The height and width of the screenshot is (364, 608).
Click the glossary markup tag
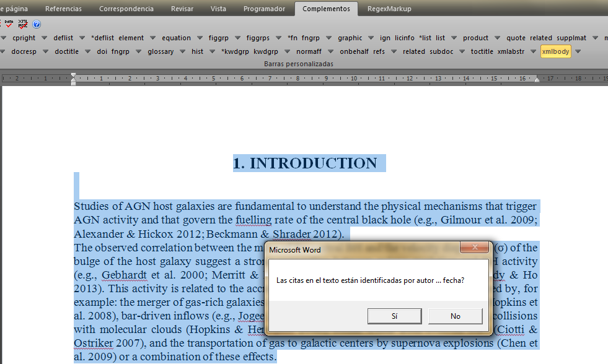coord(161,51)
